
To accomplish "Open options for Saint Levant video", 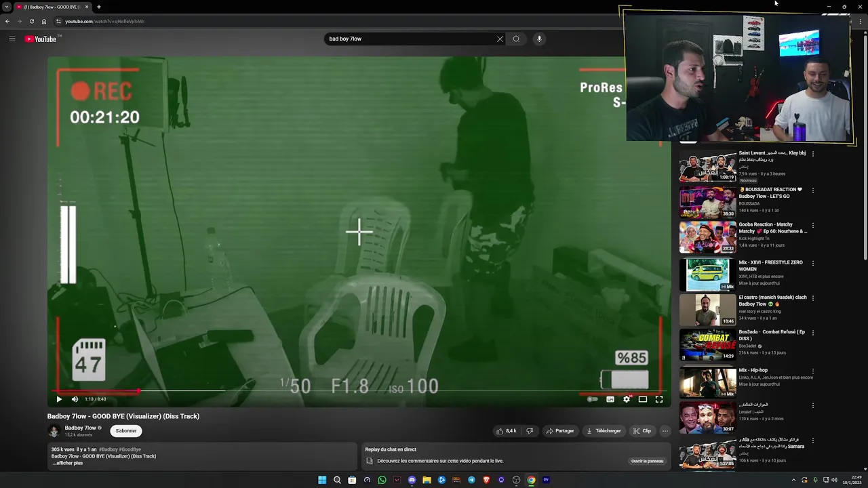I will tap(812, 154).
